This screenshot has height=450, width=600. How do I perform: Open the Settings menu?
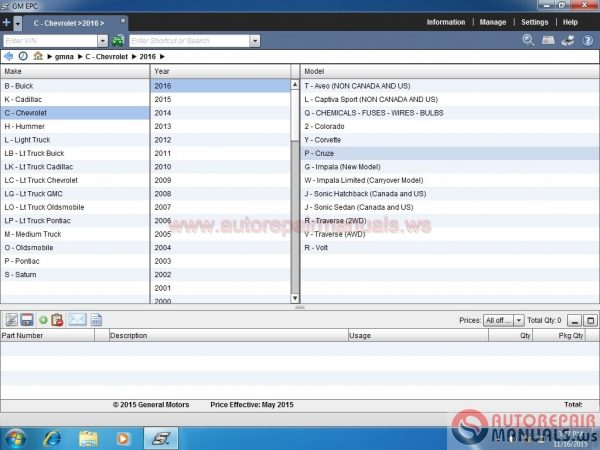click(x=535, y=22)
